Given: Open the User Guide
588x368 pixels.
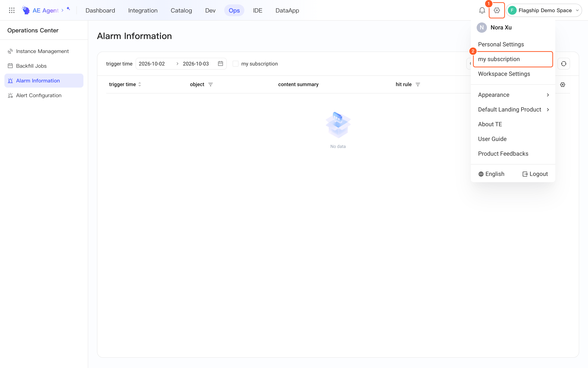Looking at the screenshot, I should click(513, 139).
